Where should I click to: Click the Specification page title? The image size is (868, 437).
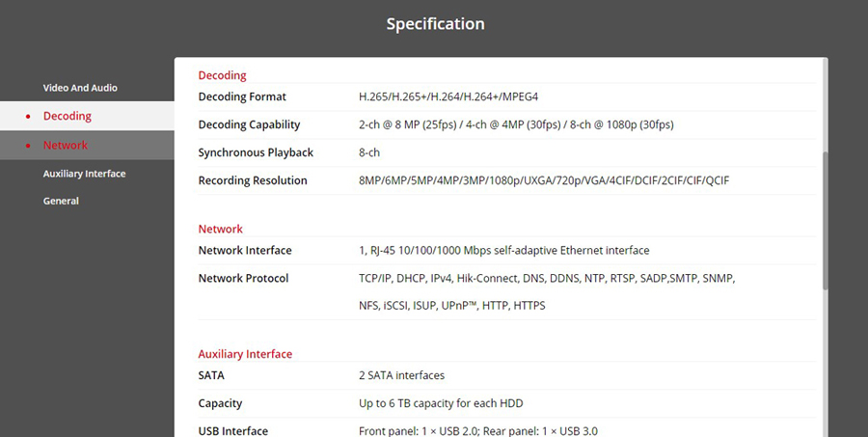pyautogui.click(x=435, y=23)
